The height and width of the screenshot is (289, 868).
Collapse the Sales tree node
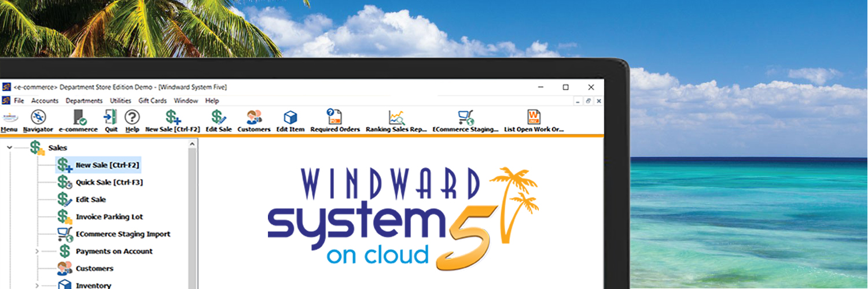pyautogui.click(x=9, y=148)
